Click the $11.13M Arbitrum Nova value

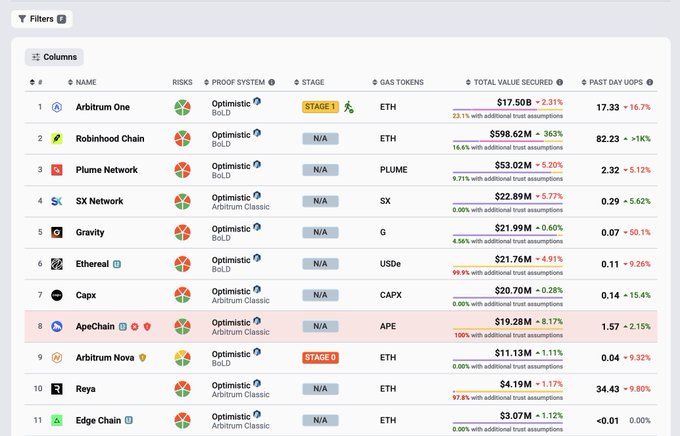(513, 353)
